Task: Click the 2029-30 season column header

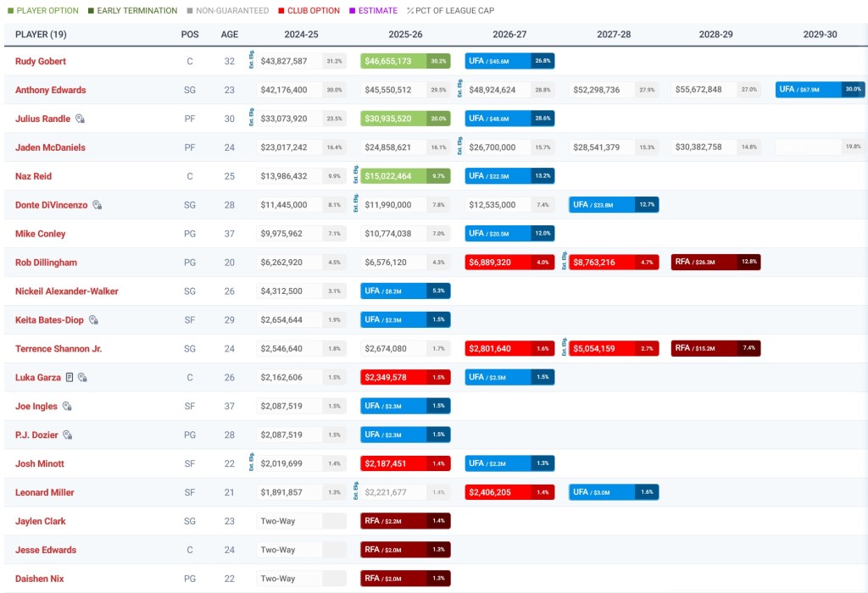Action: 820,35
